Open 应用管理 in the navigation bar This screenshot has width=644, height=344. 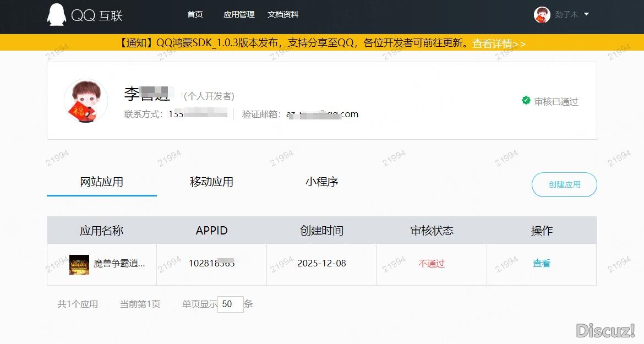[239, 15]
